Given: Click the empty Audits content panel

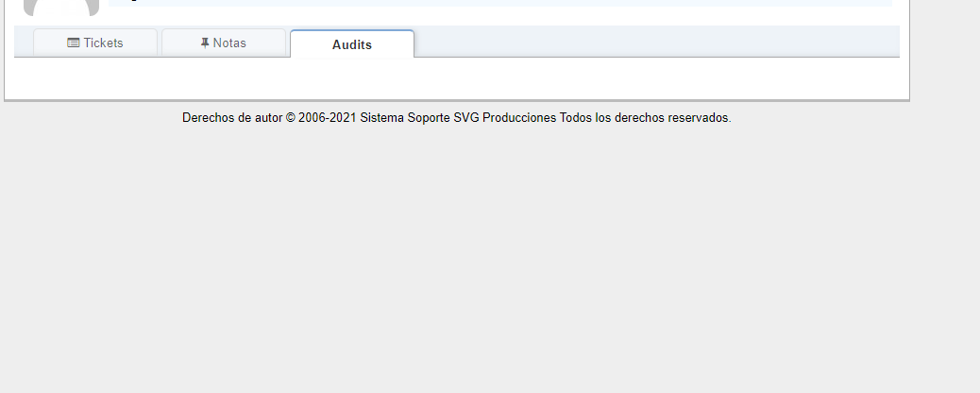Looking at the screenshot, I should coord(457,77).
